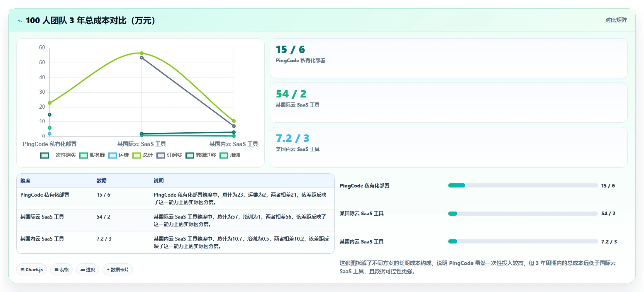The width and height of the screenshot is (644, 292).
Task: Open the 对比矩阵 label in header
Action: click(616, 20)
